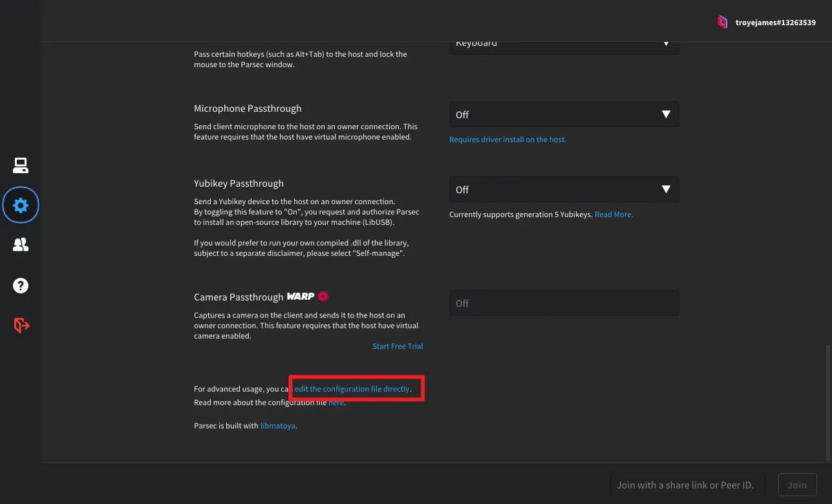Image resolution: width=832 pixels, height=504 pixels.
Task: Open the Settings gear in sidebar
Action: [x=21, y=205]
